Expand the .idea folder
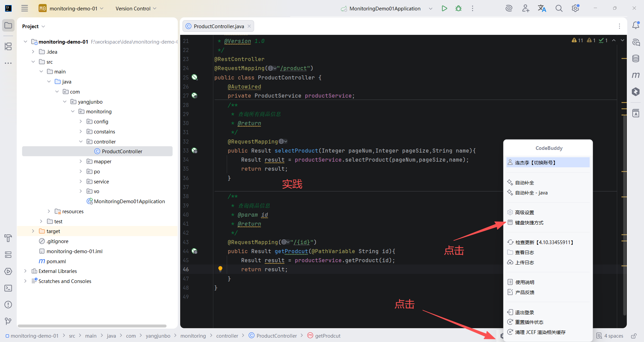Viewport: 644px width, 342px height. click(33, 52)
